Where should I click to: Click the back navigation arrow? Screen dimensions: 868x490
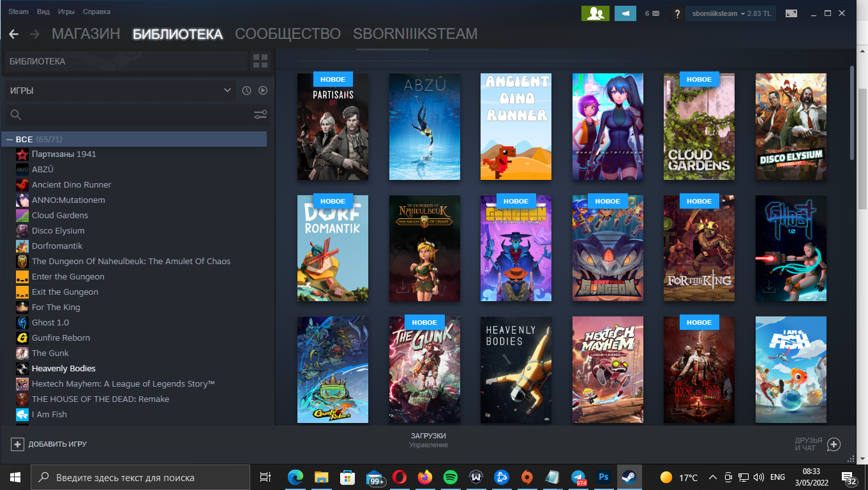13,34
